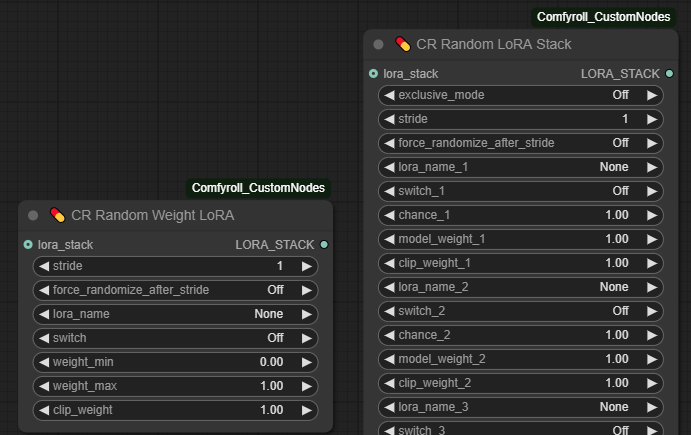This screenshot has height=435, width=691.
Task: Collapse the CR Random LoRA Stack node dot
Action: tap(378, 45)
